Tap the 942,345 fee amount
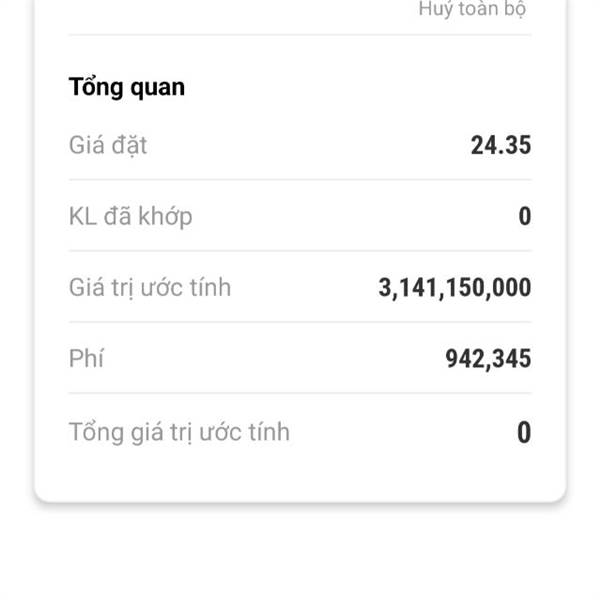The height and width of the screenshot is (600, 600). click(488, 359)
